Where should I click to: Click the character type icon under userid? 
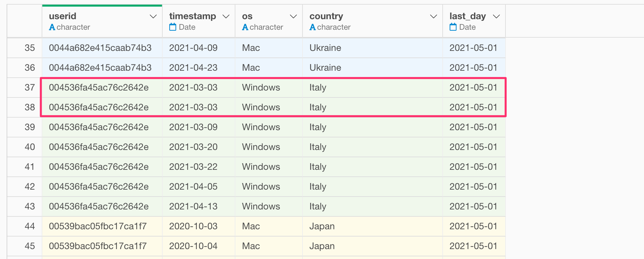(52, 27)
